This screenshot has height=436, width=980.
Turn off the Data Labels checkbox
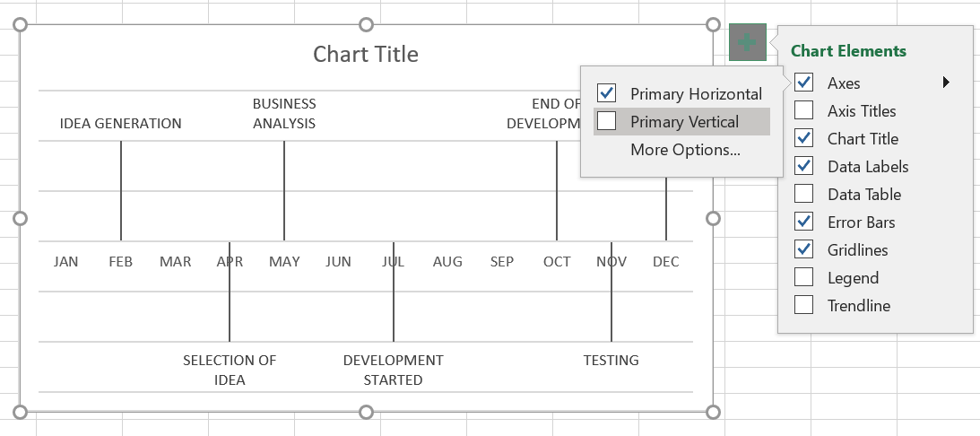pyautogui.click(x=804, y=167)
